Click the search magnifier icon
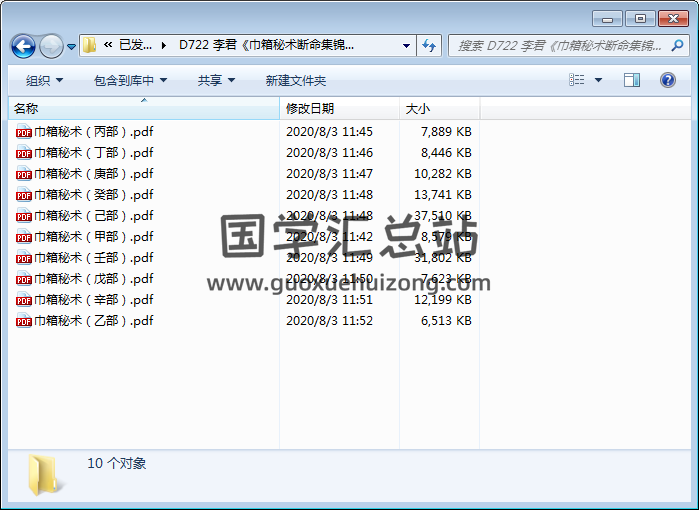 click(x=675, y=46)
